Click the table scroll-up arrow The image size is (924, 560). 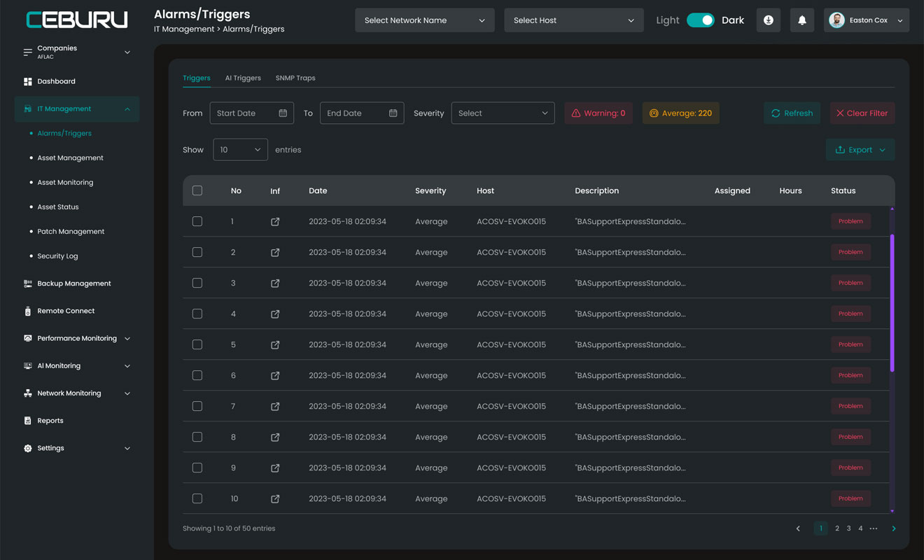892,209
